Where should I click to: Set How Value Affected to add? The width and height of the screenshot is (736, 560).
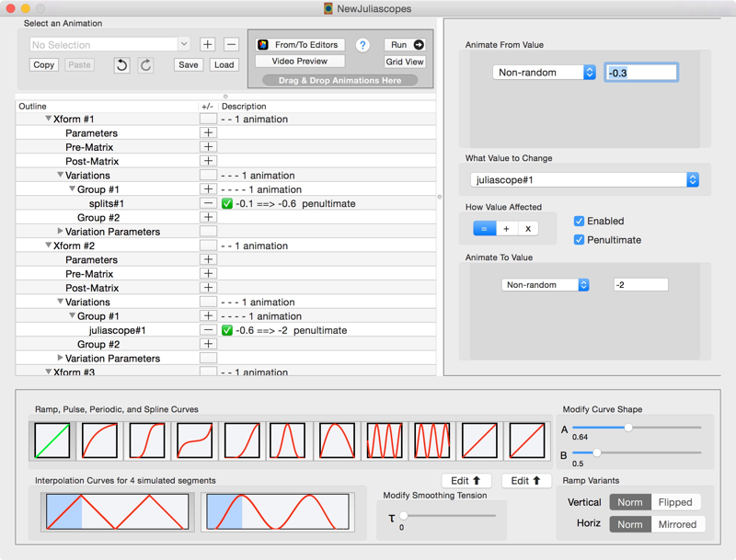(x=507, y=228)
